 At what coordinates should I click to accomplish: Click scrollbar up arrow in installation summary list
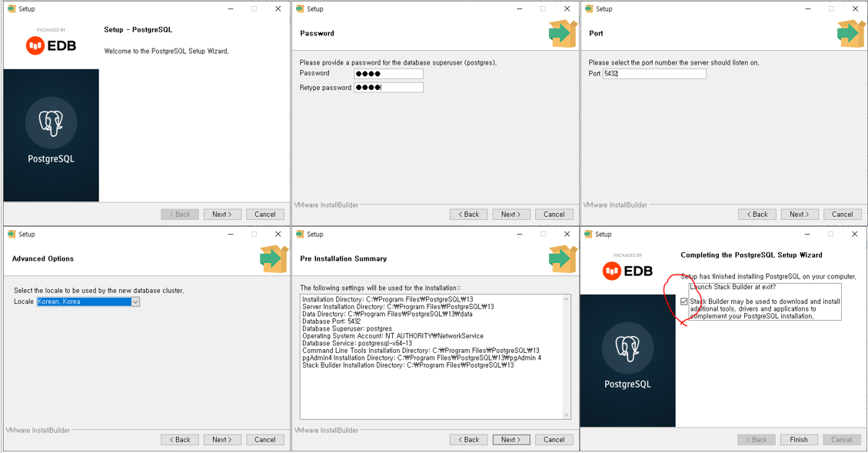567,299
